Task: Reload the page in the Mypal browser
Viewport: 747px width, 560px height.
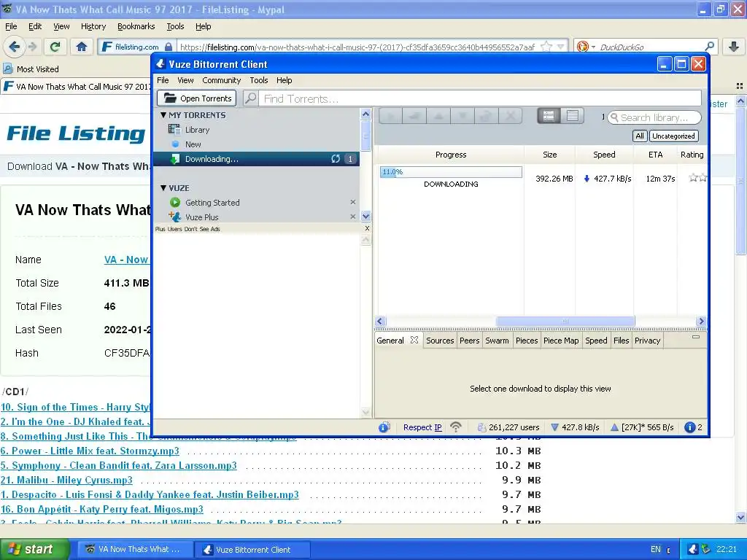Action: (55, 46)
